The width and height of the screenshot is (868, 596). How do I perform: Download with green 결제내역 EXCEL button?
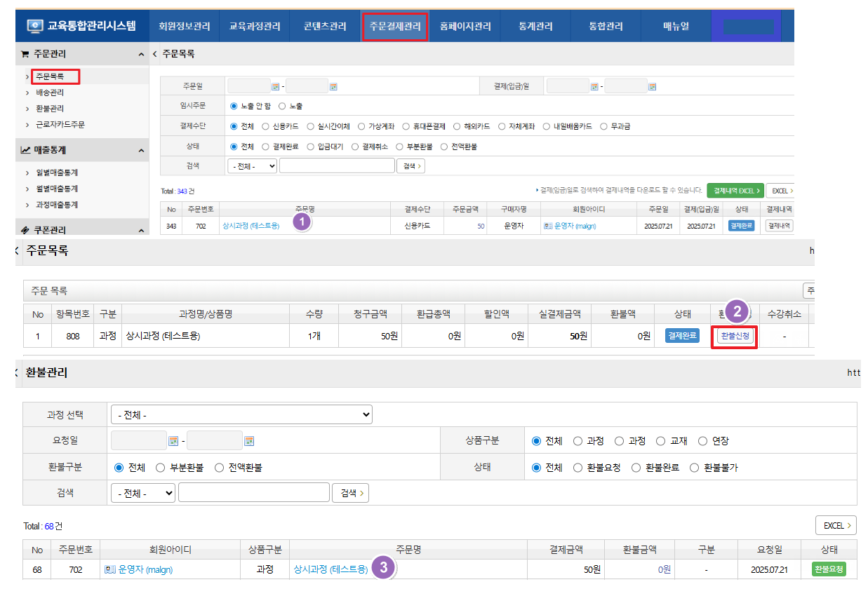pyautogui.click(x=735, y=190)
